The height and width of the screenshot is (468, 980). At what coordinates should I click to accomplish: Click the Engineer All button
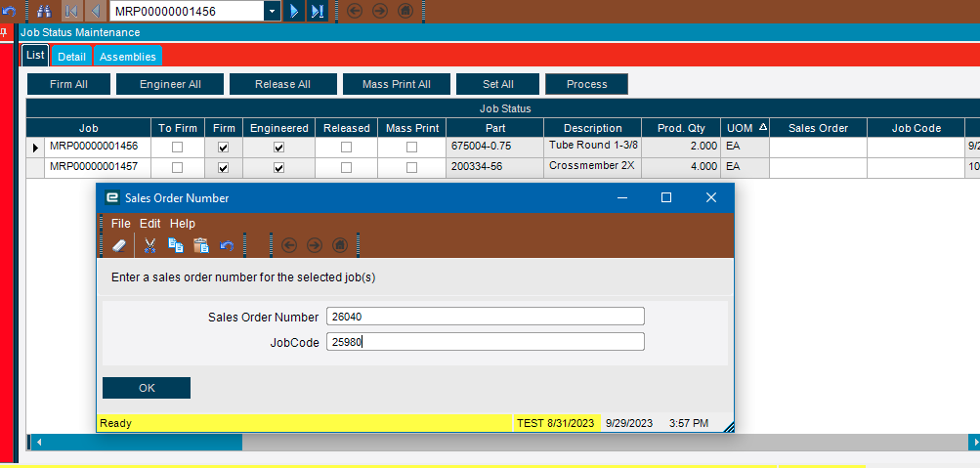171,84
